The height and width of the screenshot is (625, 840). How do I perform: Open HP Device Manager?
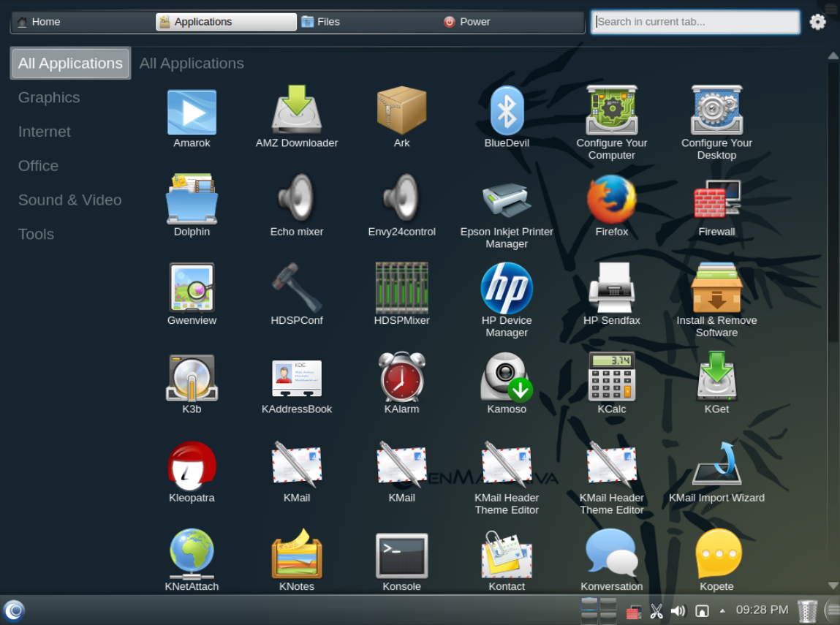506,289
